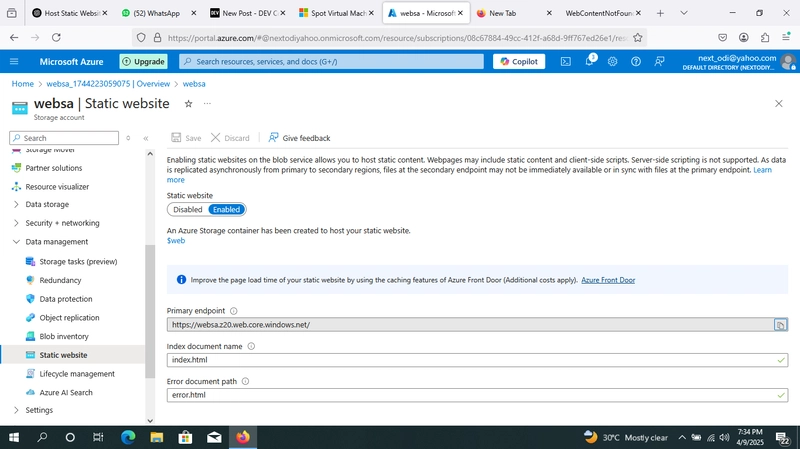Copy the primary endpoint URL
The height and width of the screenshot is (449, 800).
pos(780,325)
